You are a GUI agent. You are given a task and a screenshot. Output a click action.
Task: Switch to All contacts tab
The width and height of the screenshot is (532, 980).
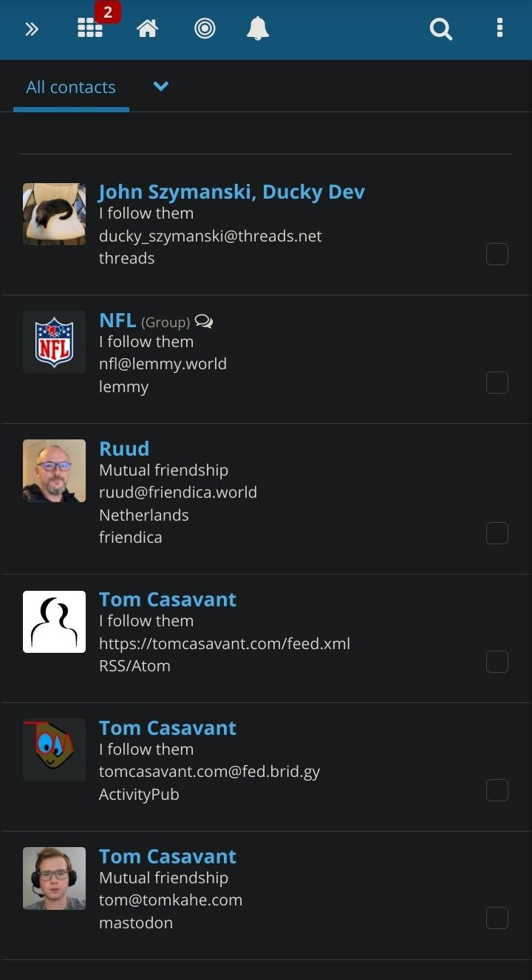pos(71,87)
